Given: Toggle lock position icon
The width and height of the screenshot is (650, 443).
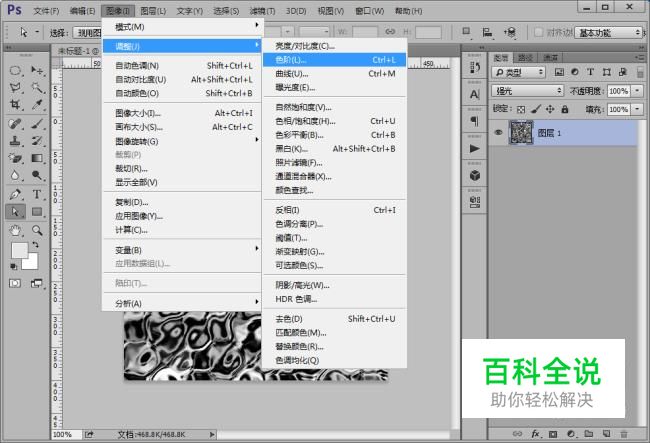Looking at the screenshot, I should [x=550, y=109].
